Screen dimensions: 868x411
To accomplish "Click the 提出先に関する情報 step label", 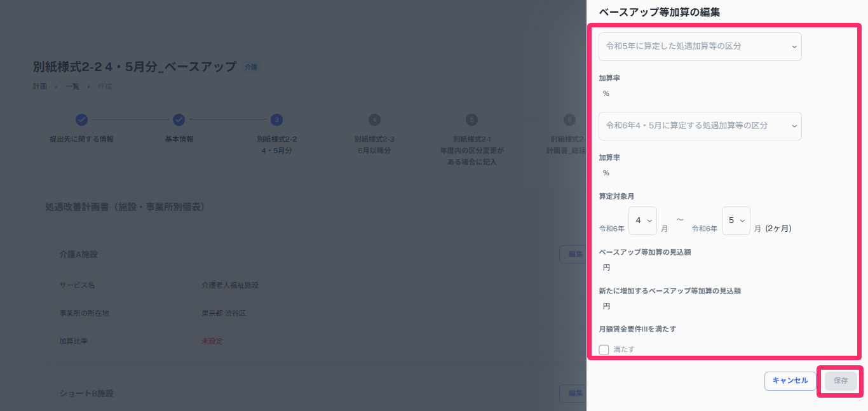I will click(x=81, y=139).
